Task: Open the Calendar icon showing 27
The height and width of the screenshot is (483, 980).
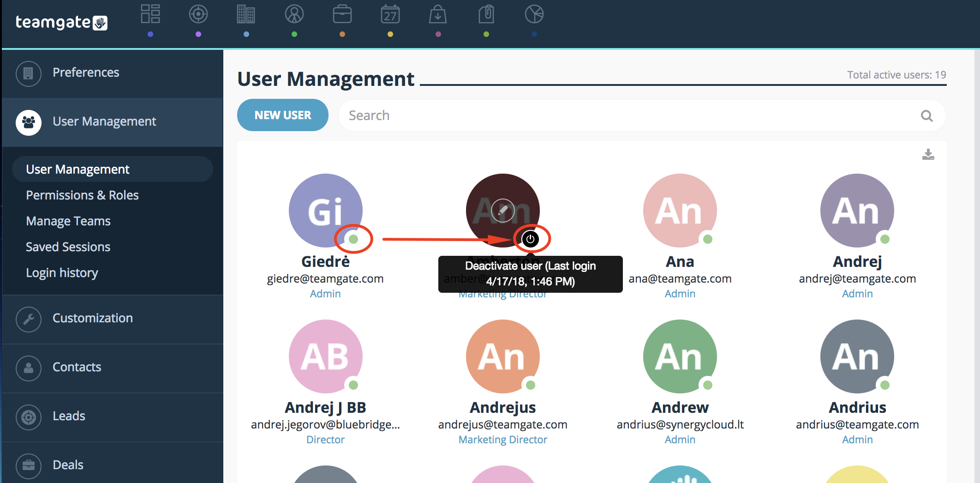Action: (x=390, y=14)
